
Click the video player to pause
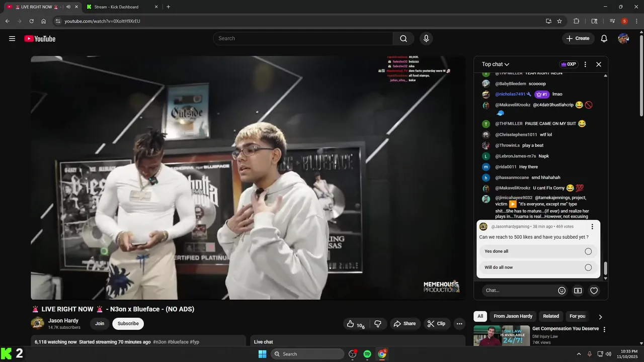coord(248,178)
